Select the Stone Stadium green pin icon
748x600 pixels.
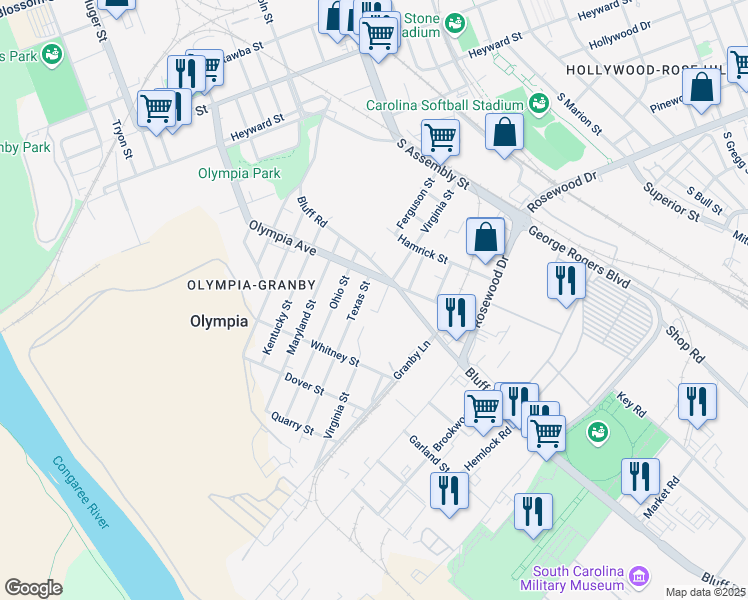455,24
